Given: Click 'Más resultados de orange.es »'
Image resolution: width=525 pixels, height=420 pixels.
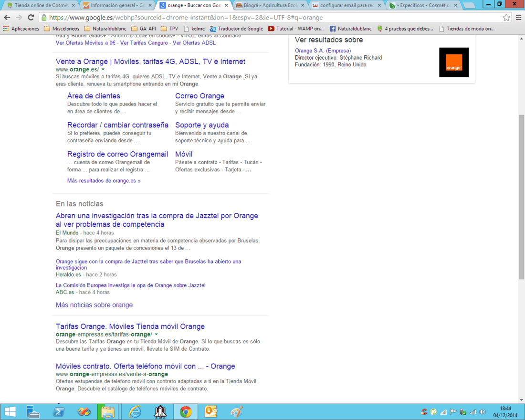Looking at the screenshot, I should 104,181.
